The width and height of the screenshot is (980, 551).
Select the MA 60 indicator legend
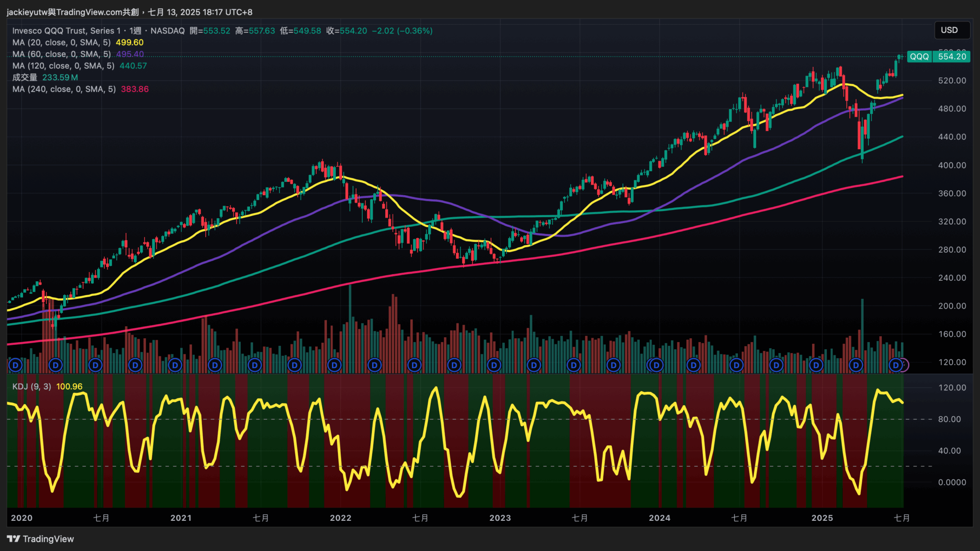pyautogui.click(x=61, y=54)
